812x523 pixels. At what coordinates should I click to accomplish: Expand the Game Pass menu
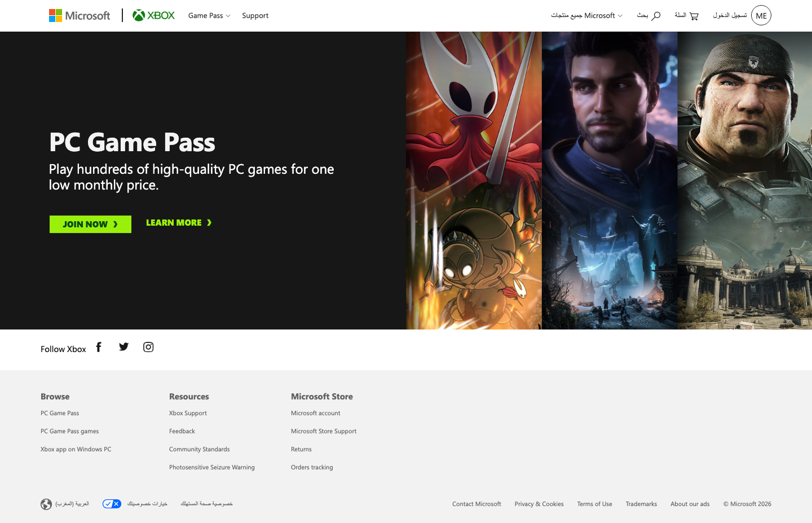(209, 16)
